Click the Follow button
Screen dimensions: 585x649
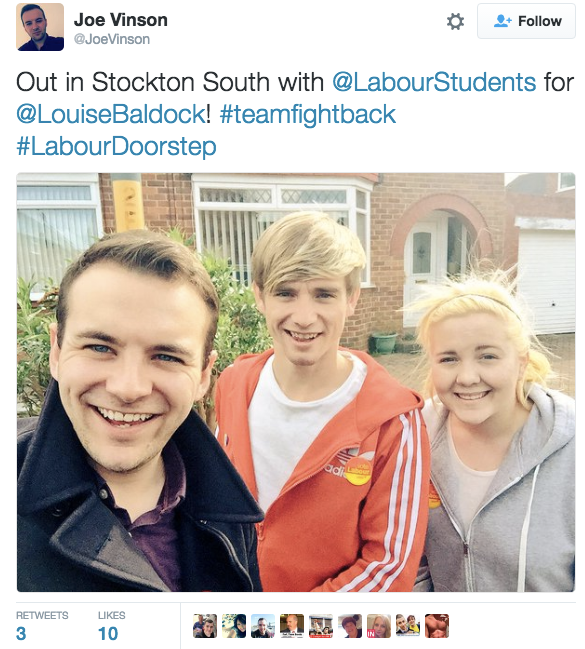point(526,21)
